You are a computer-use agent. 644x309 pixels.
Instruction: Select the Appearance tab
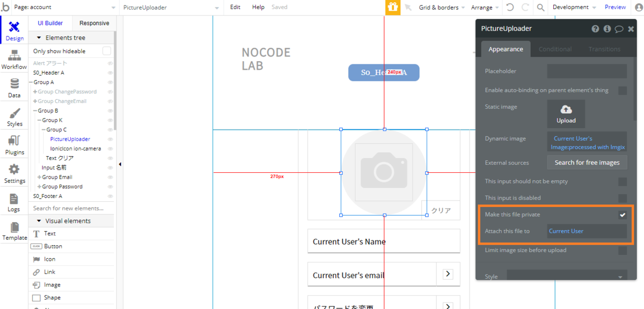tap(506, 49)
